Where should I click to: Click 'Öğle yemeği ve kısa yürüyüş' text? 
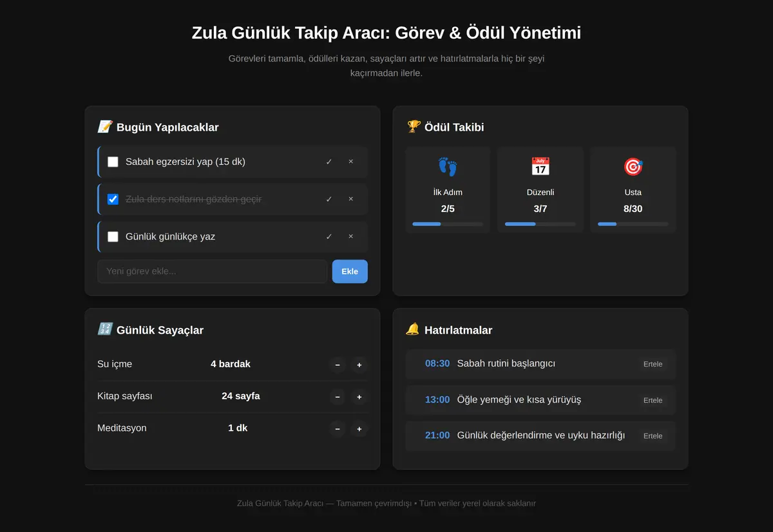point(519,399)
